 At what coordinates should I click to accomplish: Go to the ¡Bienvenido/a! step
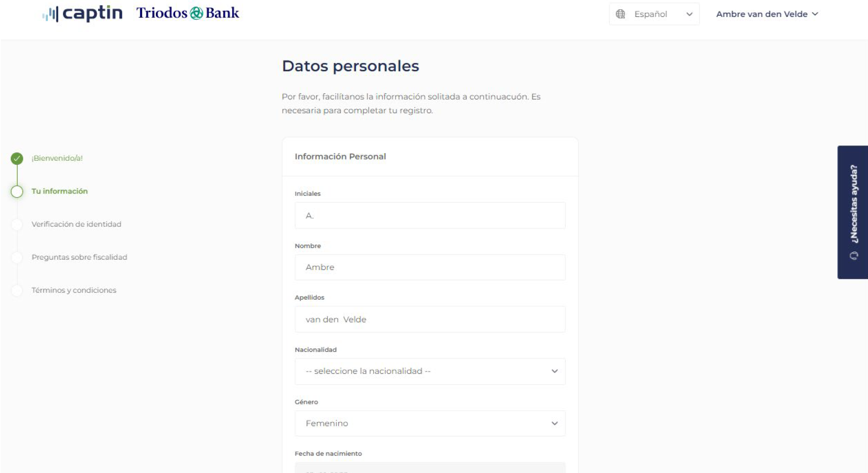[57, 158]
